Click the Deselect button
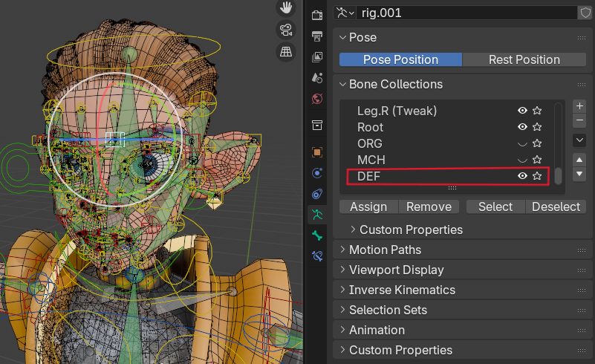This screenshot has height=364, width=595. click(556, 207)
